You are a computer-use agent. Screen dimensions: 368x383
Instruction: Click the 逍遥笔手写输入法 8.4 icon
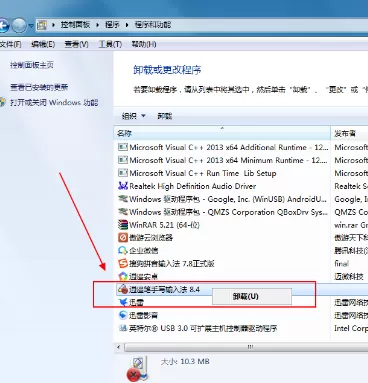pos(123,289)
